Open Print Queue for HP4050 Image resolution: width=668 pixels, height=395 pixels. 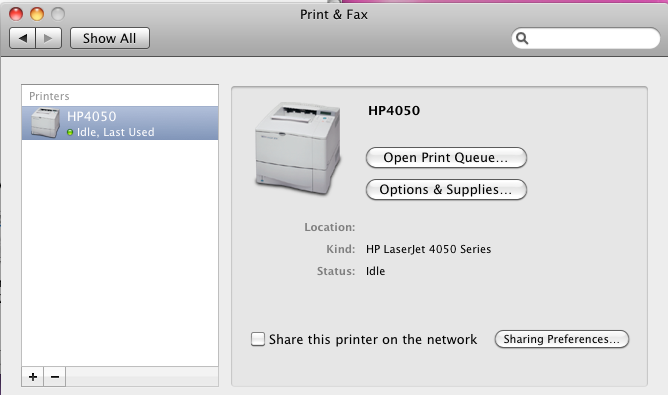click(446, 158)
